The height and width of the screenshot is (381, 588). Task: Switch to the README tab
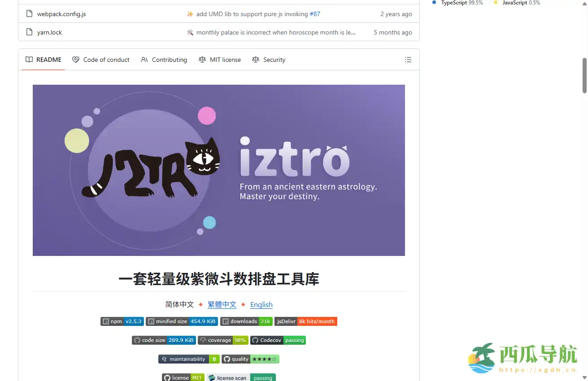[49, 59]
